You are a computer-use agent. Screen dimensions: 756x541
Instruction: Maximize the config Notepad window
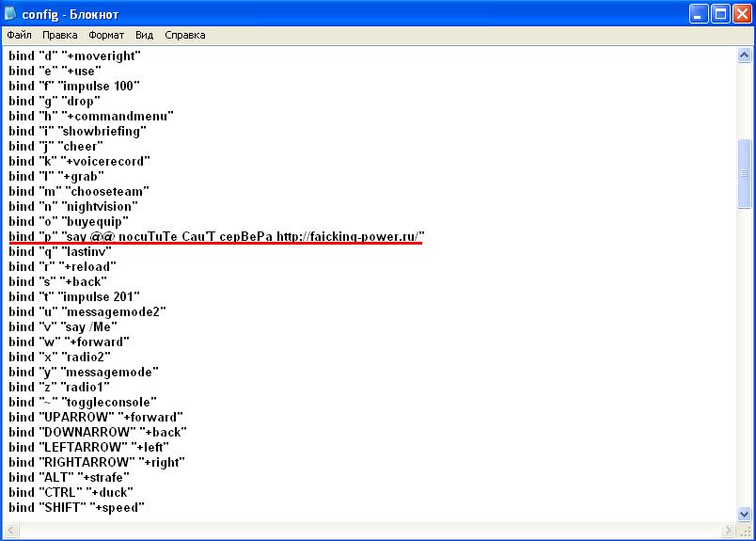[x=718, y=13]
